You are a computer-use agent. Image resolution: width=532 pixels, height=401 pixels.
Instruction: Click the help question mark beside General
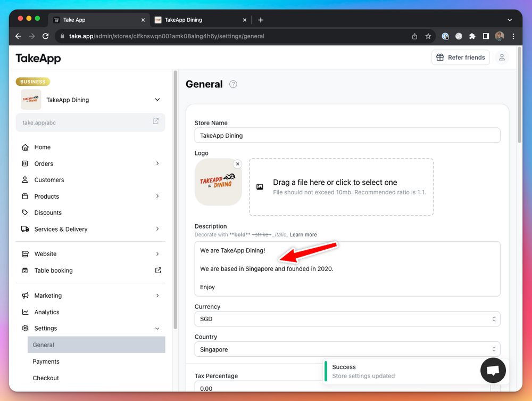click(233, 84)
